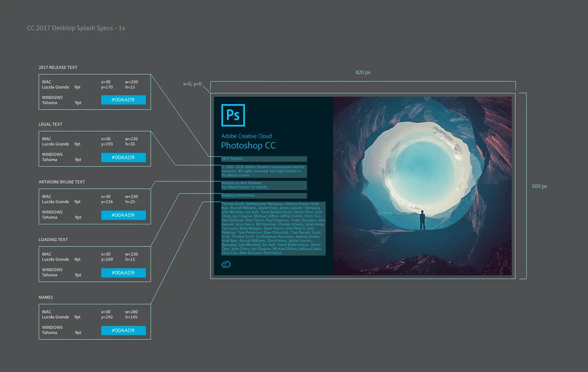
Task: Click the 'LOADING TEXT' heading
Action: [53, 240]
